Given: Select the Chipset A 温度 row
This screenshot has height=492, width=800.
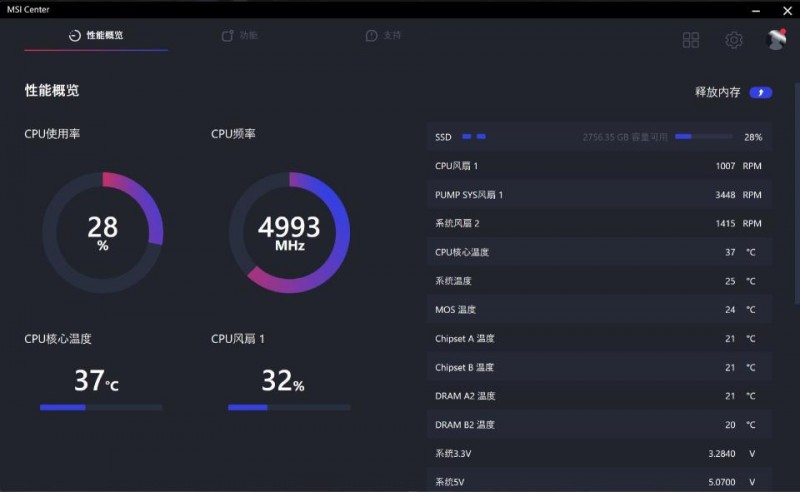Looking at the screenshot, I should (599, 338).
